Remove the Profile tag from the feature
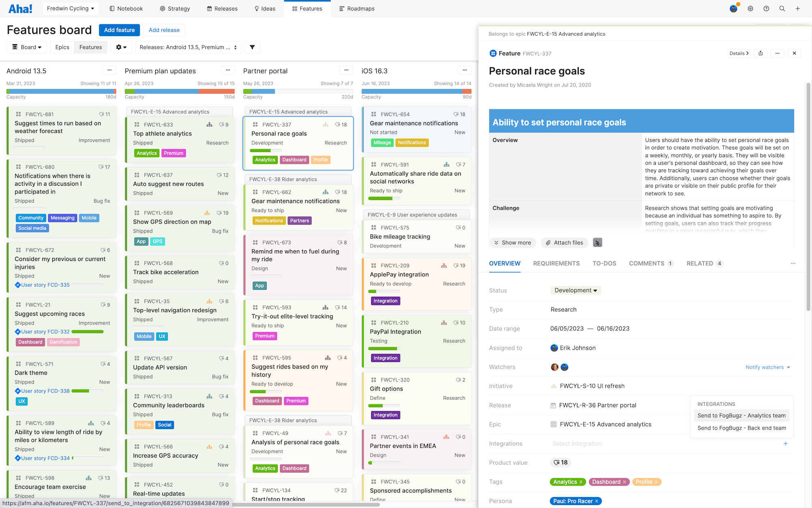 coord(656,482)
